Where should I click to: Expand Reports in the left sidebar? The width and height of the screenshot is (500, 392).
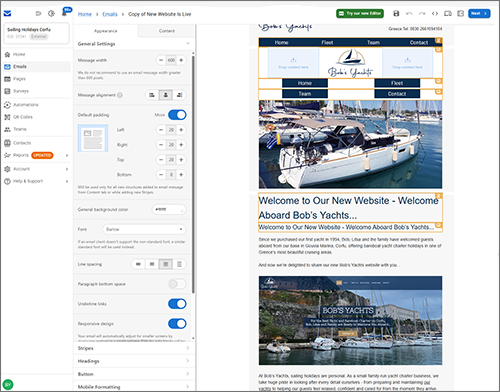(37, 155)
